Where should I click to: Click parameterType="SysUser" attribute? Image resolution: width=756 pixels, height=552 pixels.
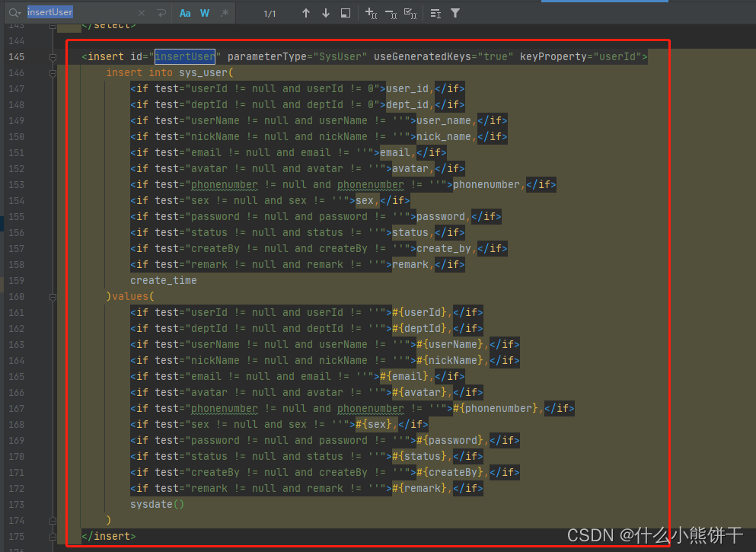click(297, 57)
